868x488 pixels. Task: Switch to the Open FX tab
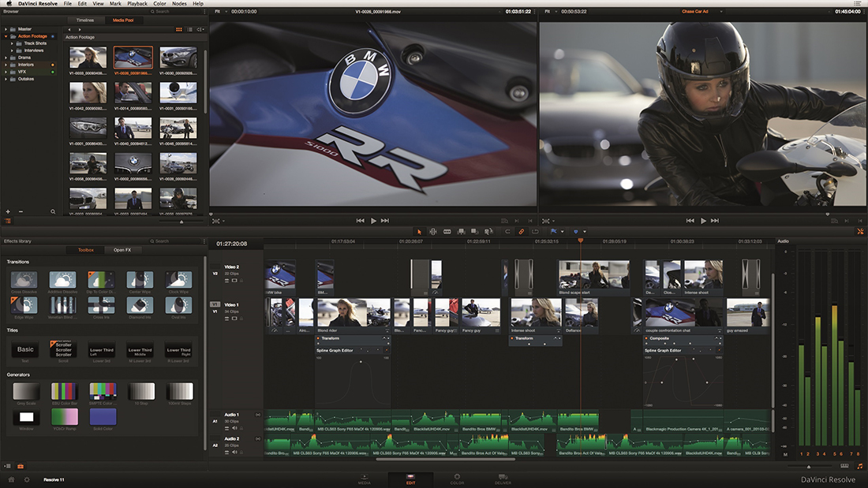[x=122, y=250]
